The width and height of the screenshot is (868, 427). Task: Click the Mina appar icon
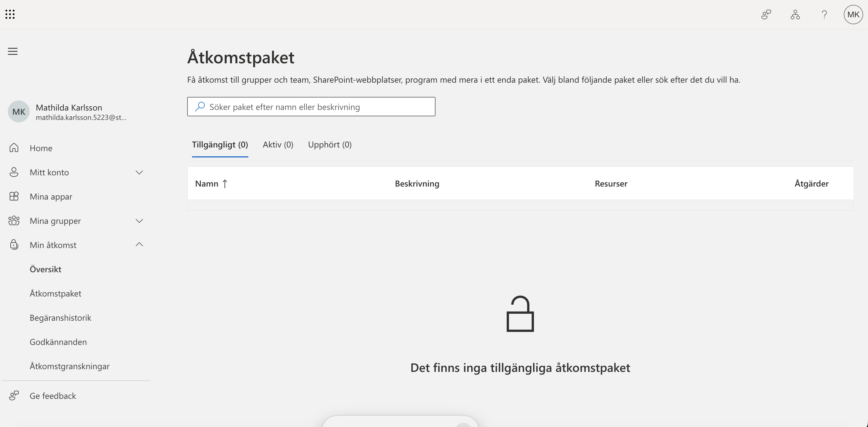pos(14,197)
